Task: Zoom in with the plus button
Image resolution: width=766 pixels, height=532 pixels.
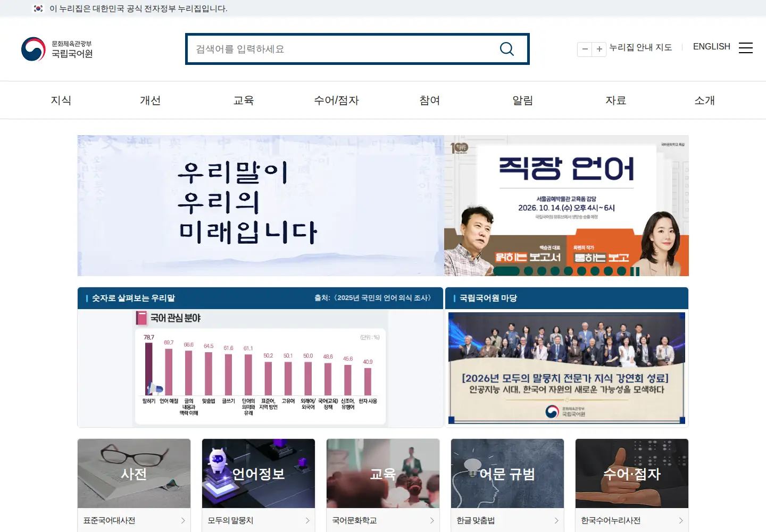Action: tap(600, 49)
